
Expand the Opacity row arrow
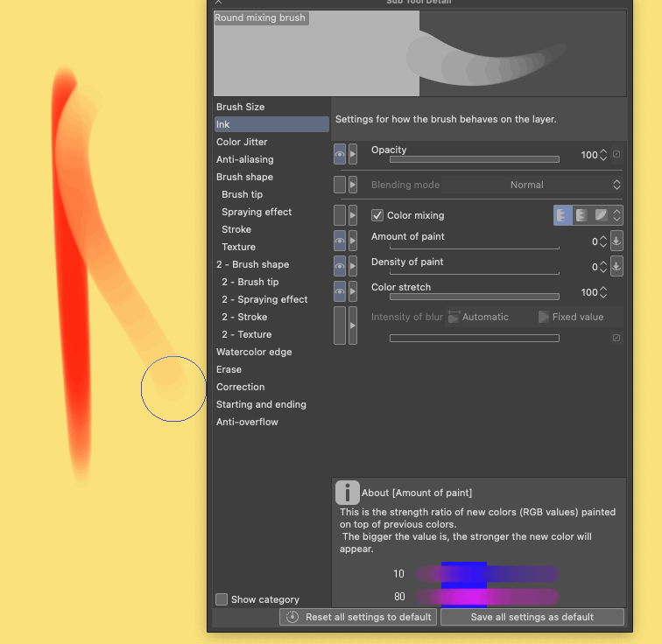(353, 154)
